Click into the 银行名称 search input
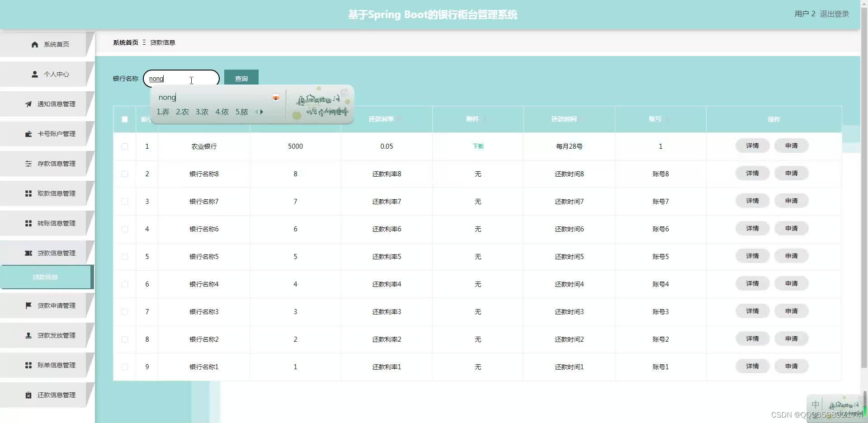Viewport: 868px width, 423px height. [x=181, y=79]
